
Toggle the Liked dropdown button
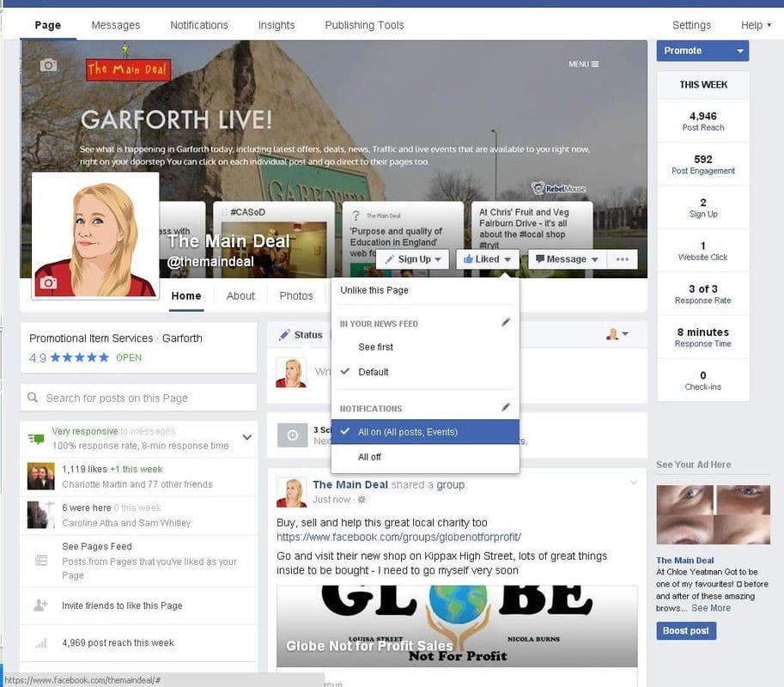[x=487, y=259]
